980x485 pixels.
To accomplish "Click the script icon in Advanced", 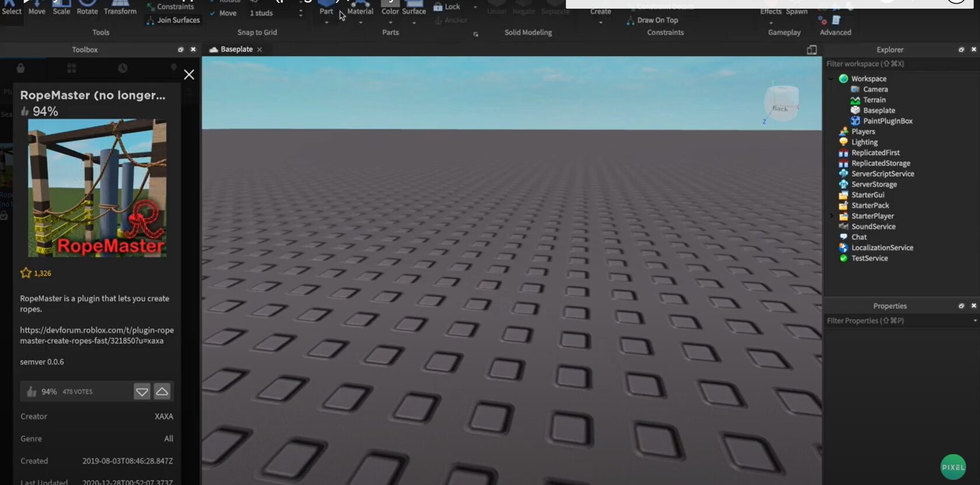I will pos(836,20).
